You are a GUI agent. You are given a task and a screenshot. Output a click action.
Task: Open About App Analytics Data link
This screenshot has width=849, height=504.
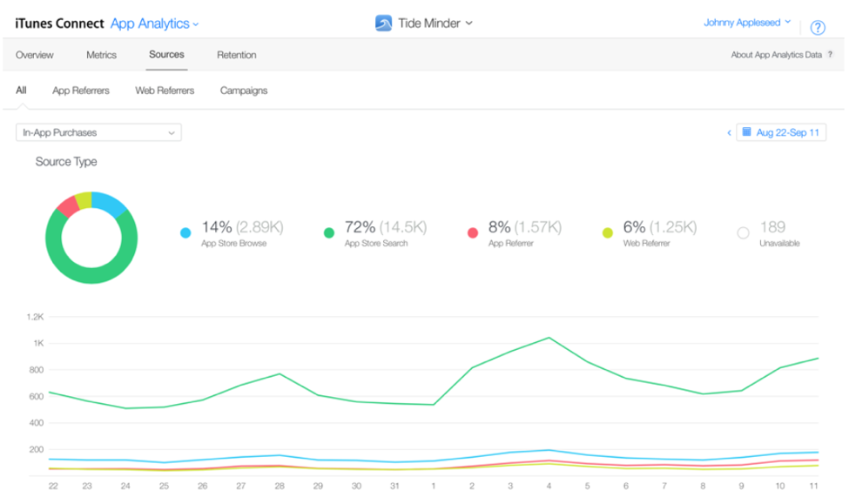(777, 55)
